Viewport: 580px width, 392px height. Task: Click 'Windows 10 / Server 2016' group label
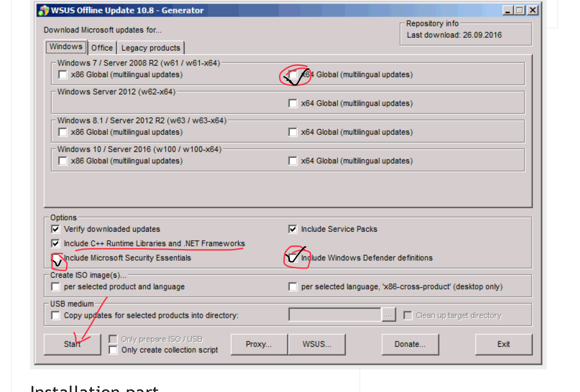pos(139,149)
